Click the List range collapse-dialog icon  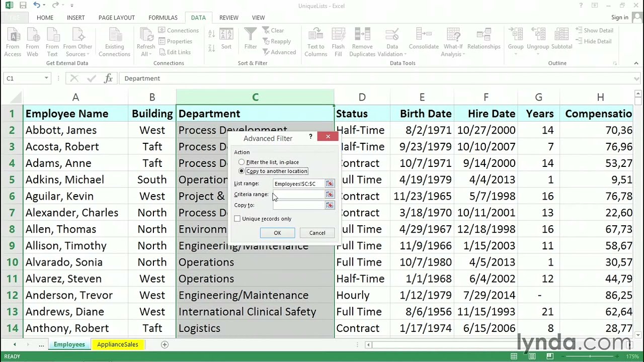pyautogui.click(x=330, y=184)
